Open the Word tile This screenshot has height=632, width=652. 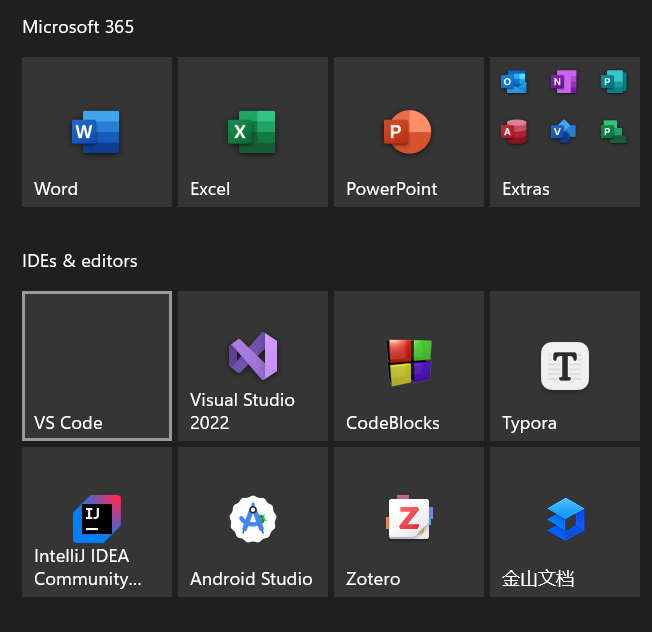pyautogui.click(x=97, y=132)
